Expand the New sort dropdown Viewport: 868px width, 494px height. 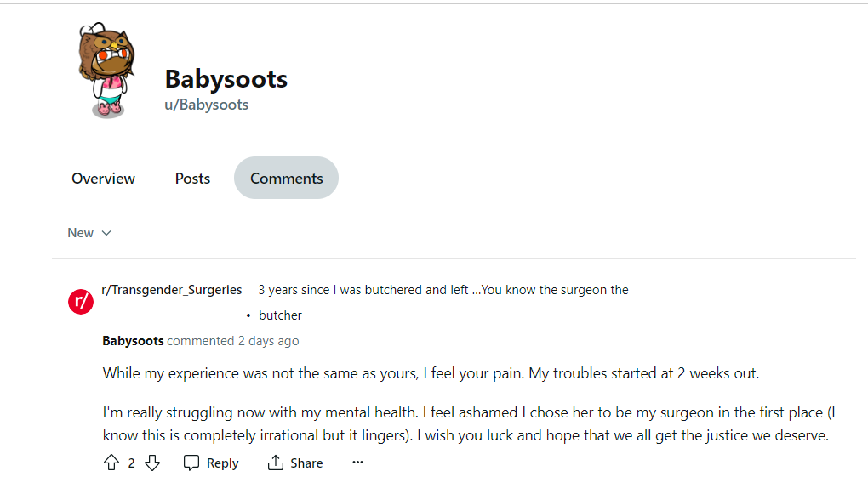pyautogui.click(x=89, y=233)
